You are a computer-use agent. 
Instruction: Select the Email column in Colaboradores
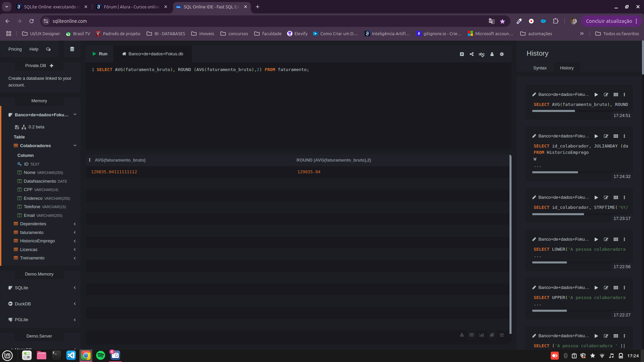tap(40, 216)
